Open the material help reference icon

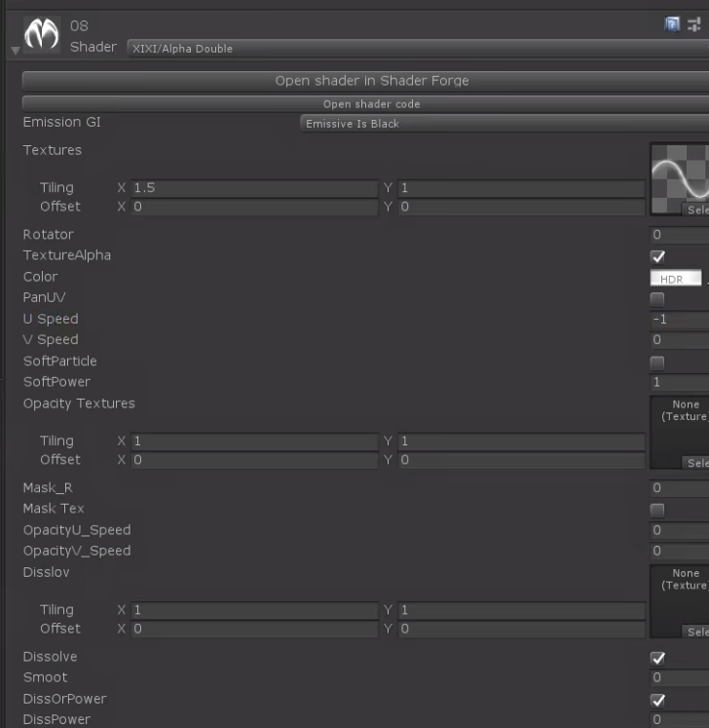click(x=672, y=23)
